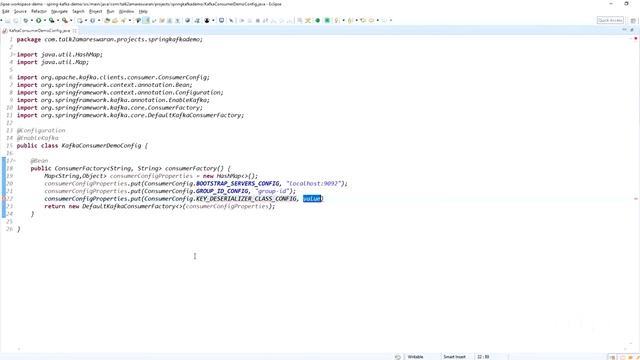The height and width of the screenshot is (360, 640).
Task: Click the 'Smart Insert' status bar entry
Action: 454,357
